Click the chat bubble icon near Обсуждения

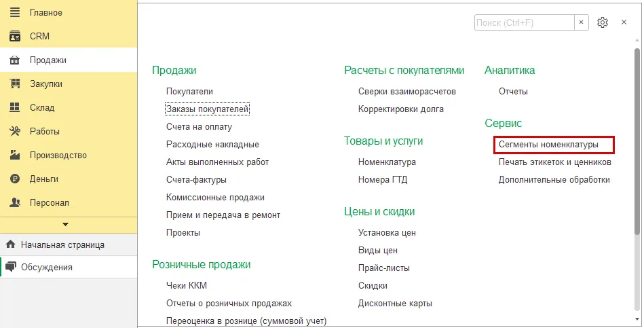tap(11, 267)
